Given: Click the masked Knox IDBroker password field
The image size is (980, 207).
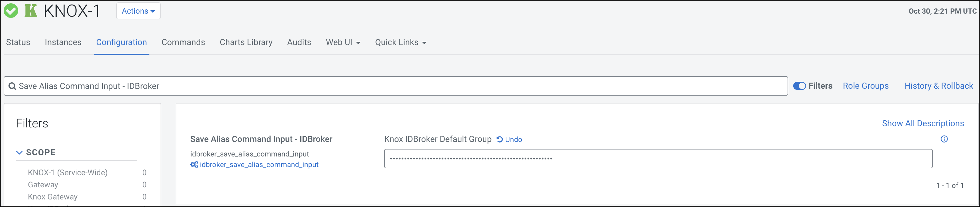Looking at the screenshot, I should [x=658, y=158].
